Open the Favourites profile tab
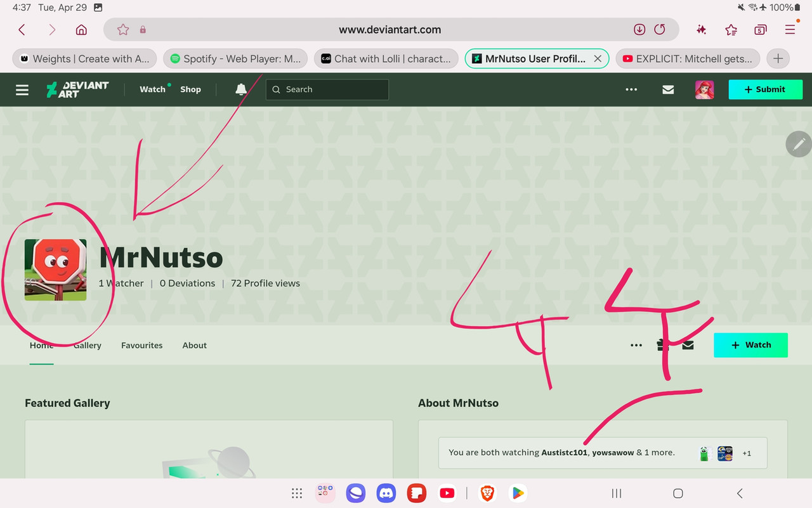 coord(142,346)
